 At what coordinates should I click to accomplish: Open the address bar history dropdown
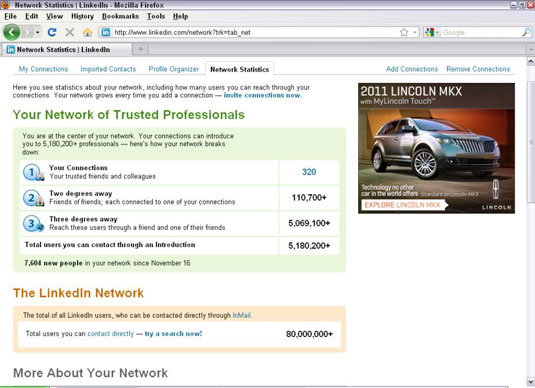coord(415,32)
